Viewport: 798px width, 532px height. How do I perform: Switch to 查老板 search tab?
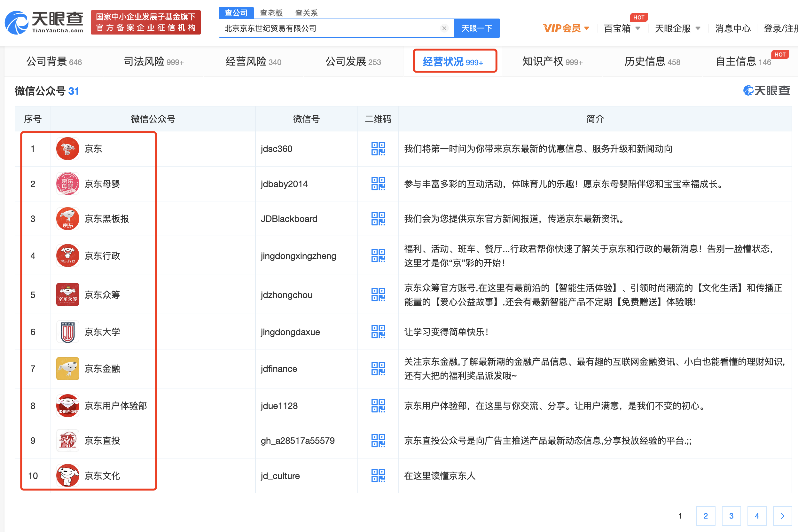pyautogui.click(x=271, y=13)
